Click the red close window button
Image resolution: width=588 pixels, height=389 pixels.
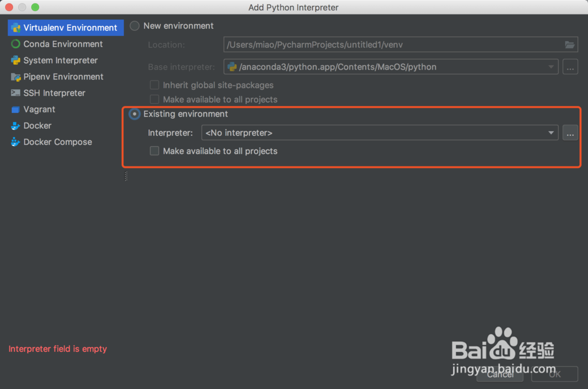[x=9, y=7]
